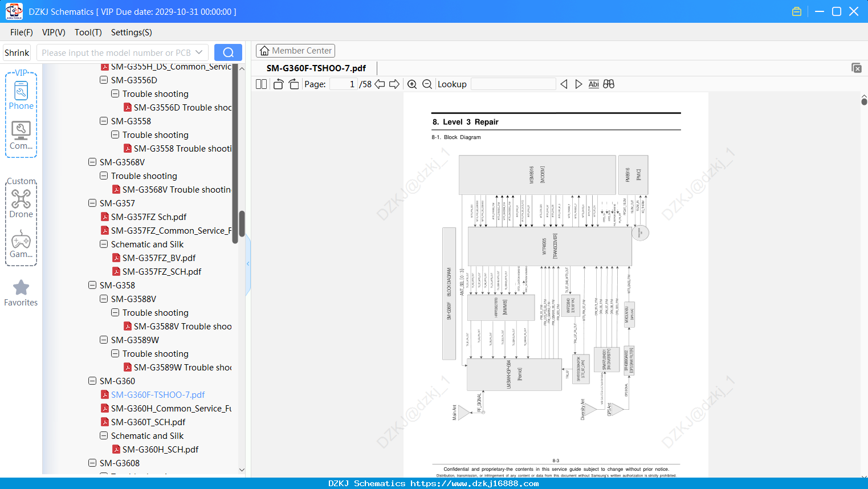Open the Member Center

tap(295, 51)
